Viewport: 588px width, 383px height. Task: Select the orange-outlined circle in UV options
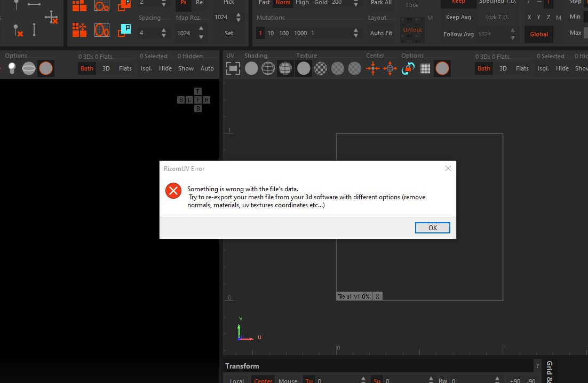442,68
